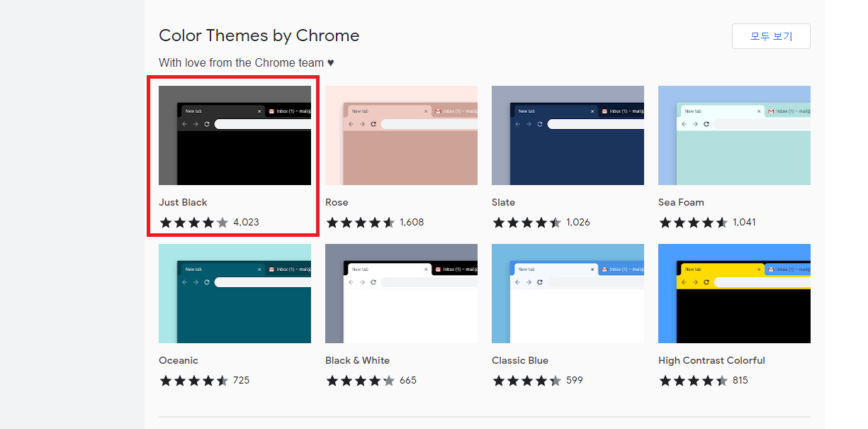Screen dimensions: 868x429
Task: Open the Oceanic theme thumbnail
Action: (235, 294)
